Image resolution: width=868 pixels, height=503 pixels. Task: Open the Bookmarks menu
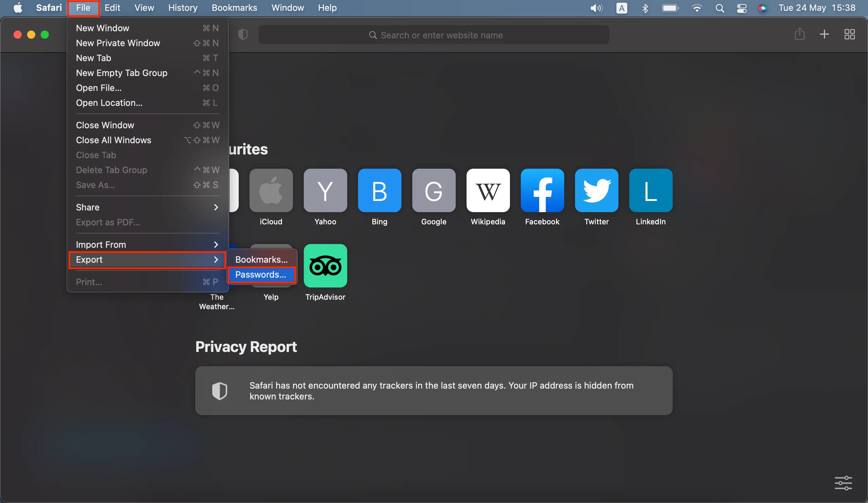[x=234, y=7]
